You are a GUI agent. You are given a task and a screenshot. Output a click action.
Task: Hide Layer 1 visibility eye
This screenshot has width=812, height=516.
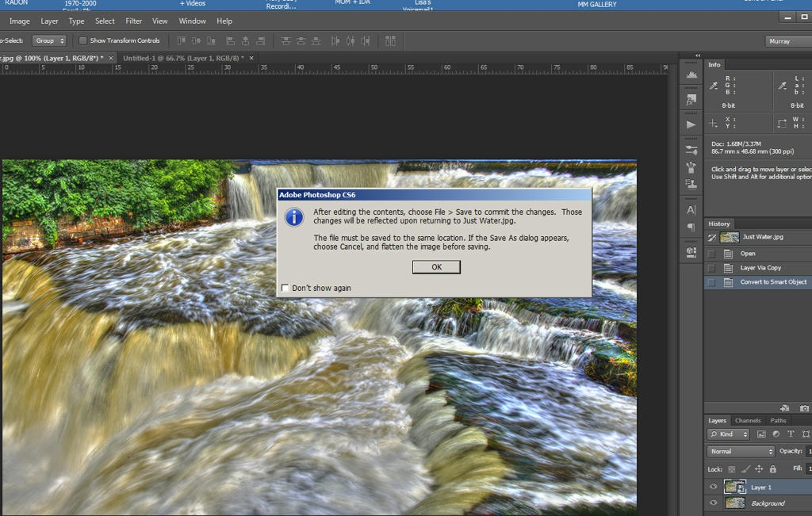coord(713,487)
